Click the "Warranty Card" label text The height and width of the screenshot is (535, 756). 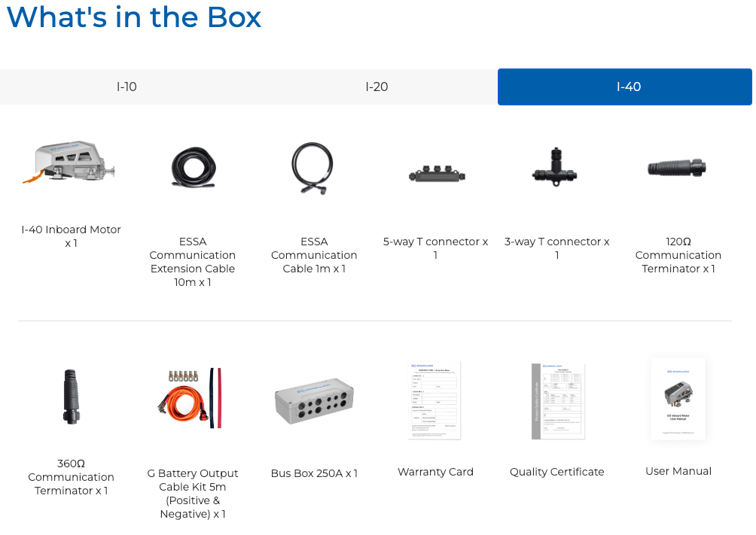point(435,473)
